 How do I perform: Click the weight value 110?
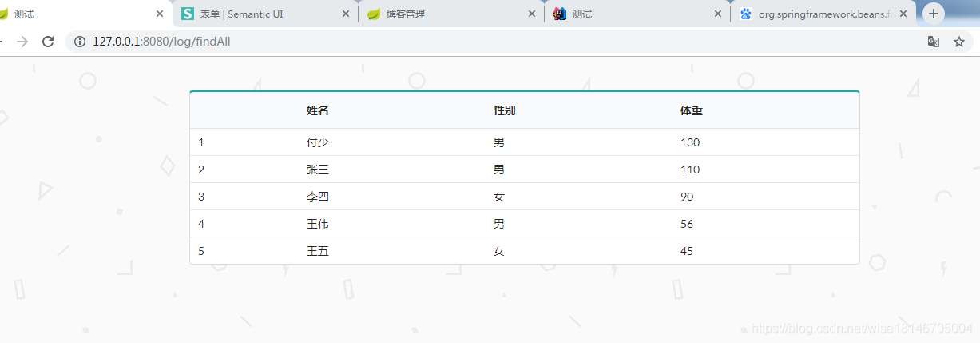(x=690, y=170)
